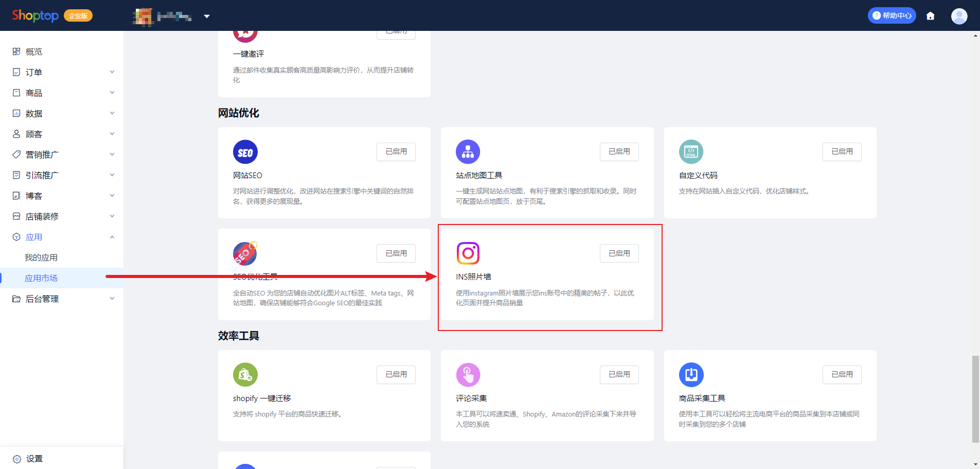Click the 自定义代码 HTML icon

[x=691, y=152]
